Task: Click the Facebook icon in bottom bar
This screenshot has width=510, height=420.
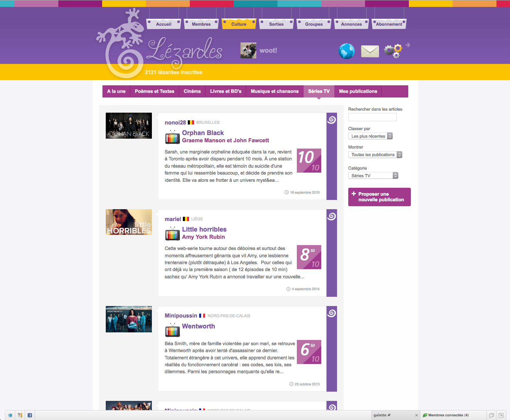Action: [30, 415]
